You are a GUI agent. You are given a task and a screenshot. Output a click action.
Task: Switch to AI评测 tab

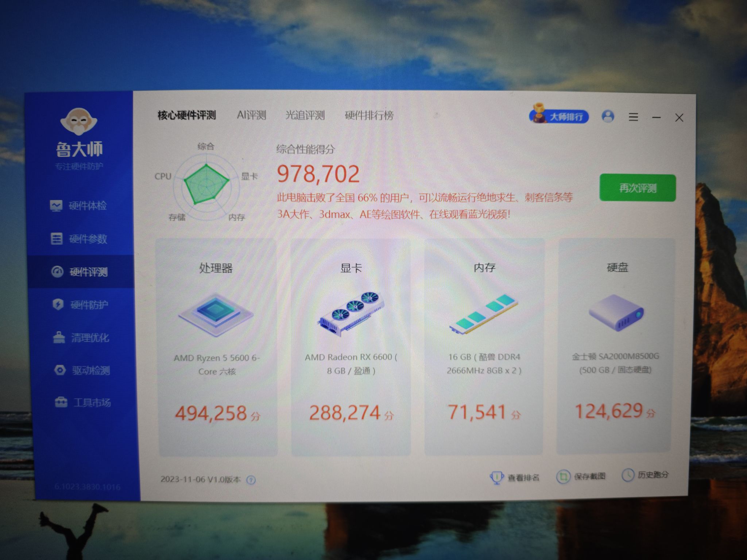click(252, 116)
